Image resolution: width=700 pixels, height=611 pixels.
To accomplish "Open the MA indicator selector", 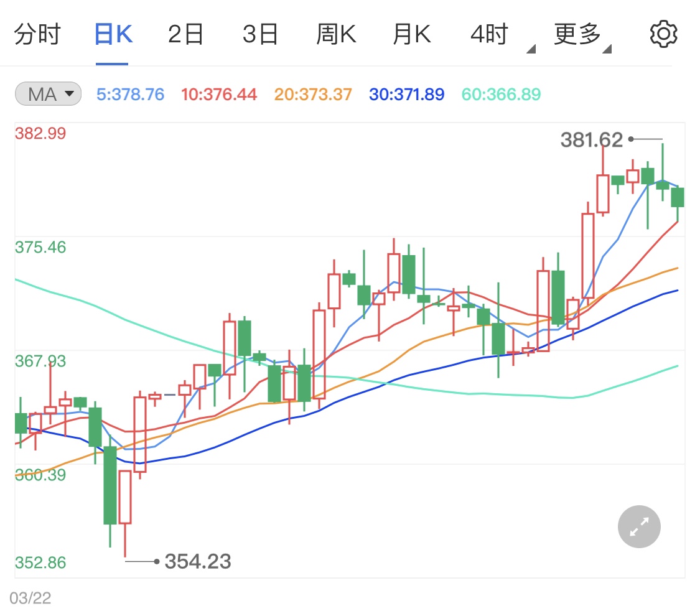I will tap(48, 94).
